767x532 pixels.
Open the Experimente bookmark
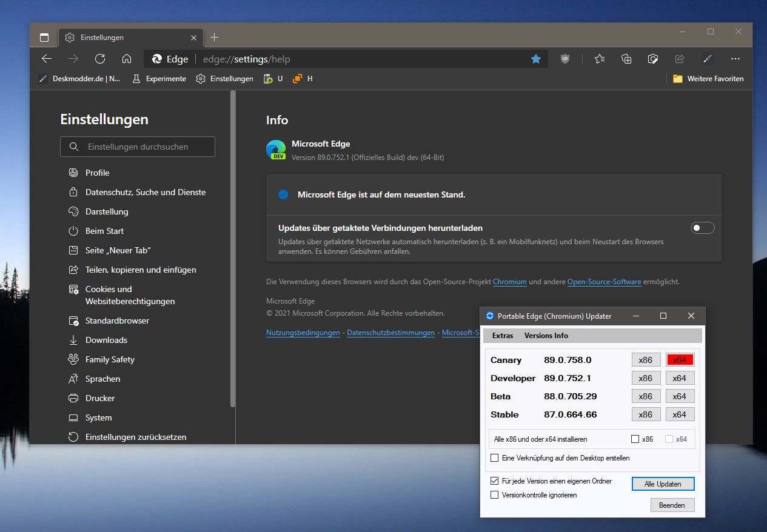pyautogui.click(x=159, y=79)
